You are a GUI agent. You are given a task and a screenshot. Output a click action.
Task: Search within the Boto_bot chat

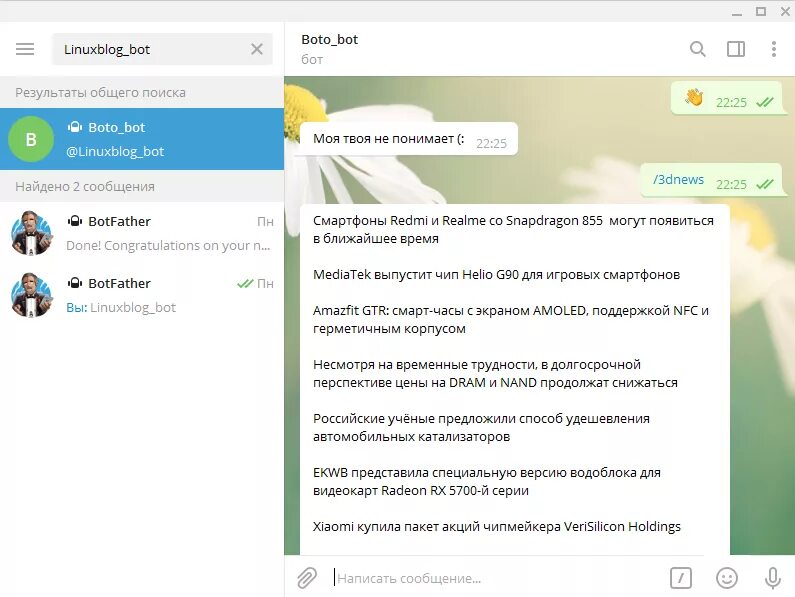(698, 49)
